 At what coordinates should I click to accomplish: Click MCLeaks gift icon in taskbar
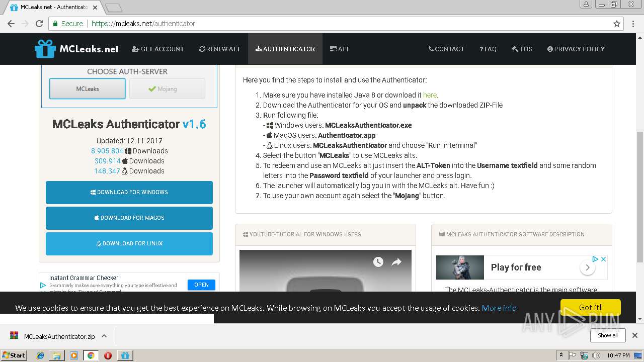[x=125, y=355]
